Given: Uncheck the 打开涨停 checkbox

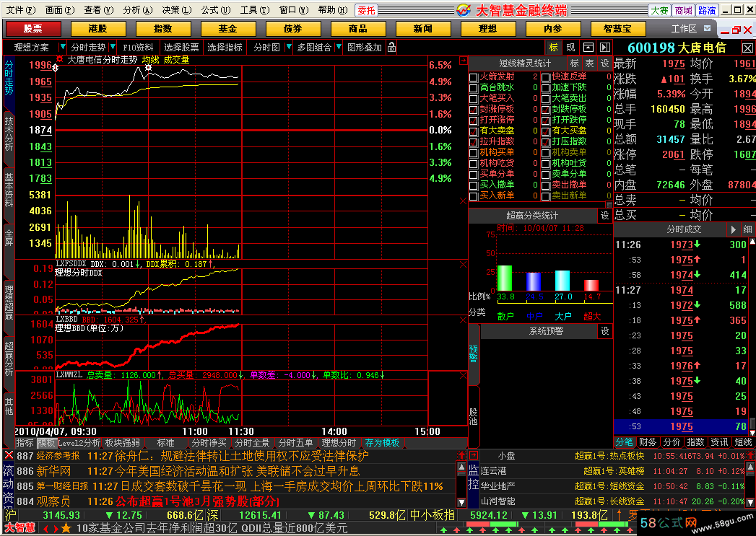Looking at the screenshot, I should 474,120.
